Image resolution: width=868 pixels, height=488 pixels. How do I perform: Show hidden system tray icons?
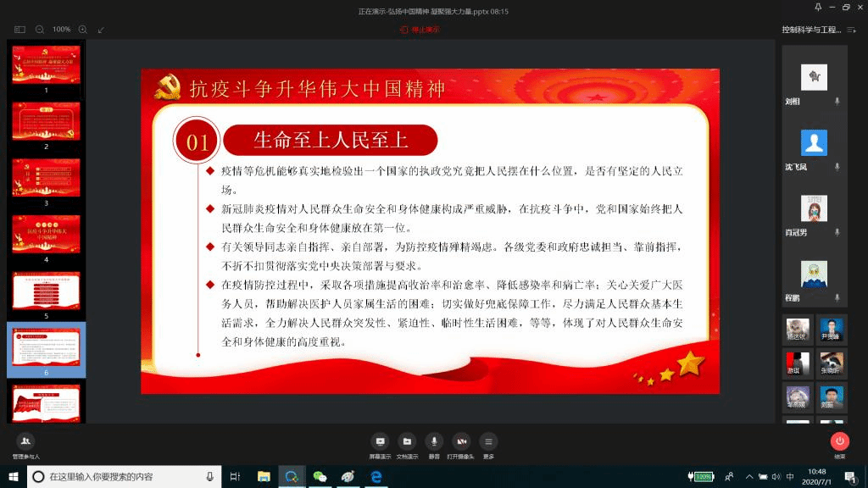750,477
